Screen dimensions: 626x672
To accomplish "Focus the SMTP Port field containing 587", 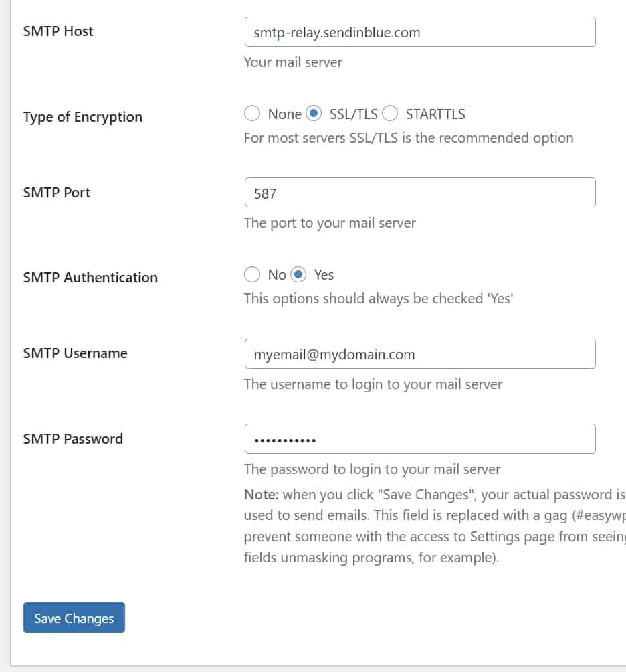I will pyautogui.click(x=419, y=193).
